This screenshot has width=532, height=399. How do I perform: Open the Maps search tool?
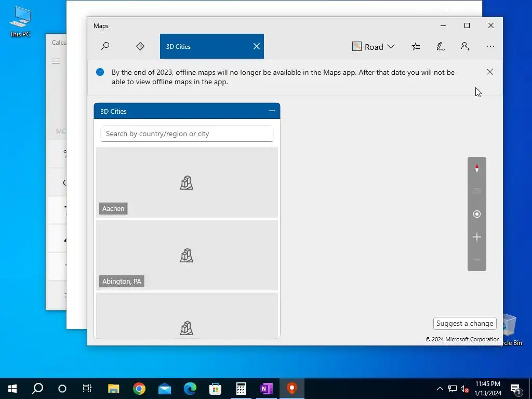tap(105, 46)
